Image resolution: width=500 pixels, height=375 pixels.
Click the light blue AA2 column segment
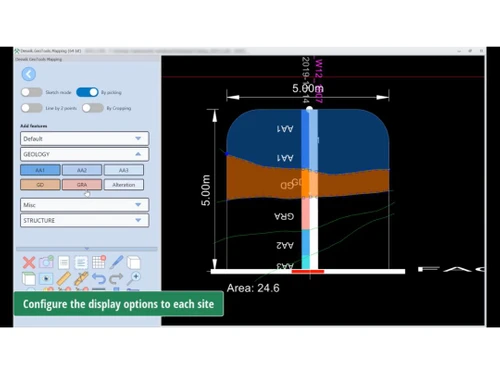(305, 242)
